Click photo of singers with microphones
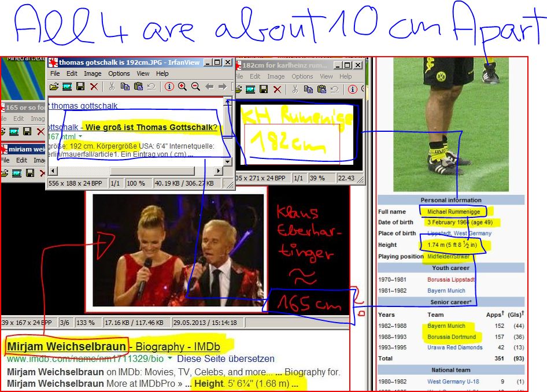The width and height of the screenshot is (547, 392). (x=178, y=250)
